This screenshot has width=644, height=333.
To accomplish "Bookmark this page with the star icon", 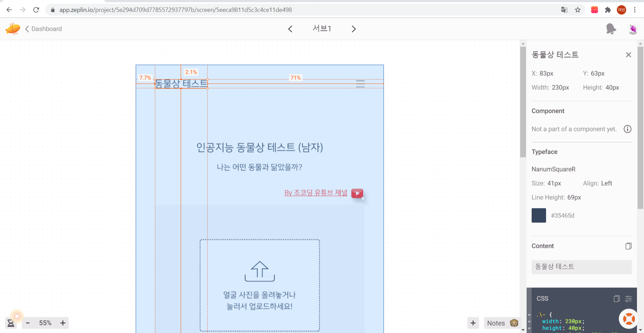I will click(578, 10).
